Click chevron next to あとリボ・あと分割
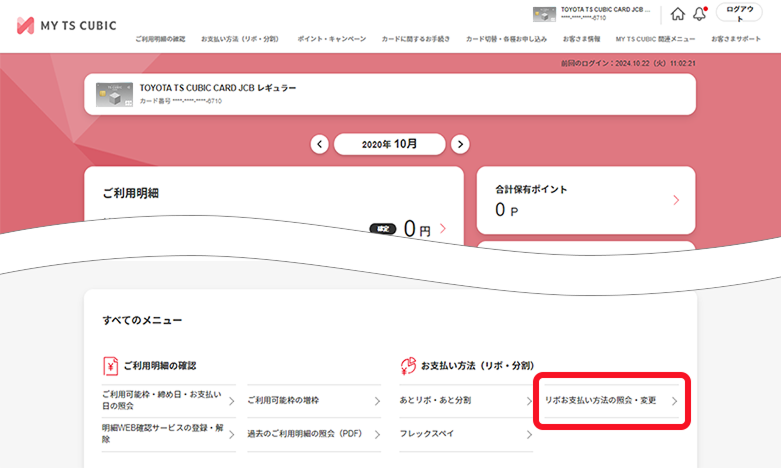781x468 pixels. point(529,401)
